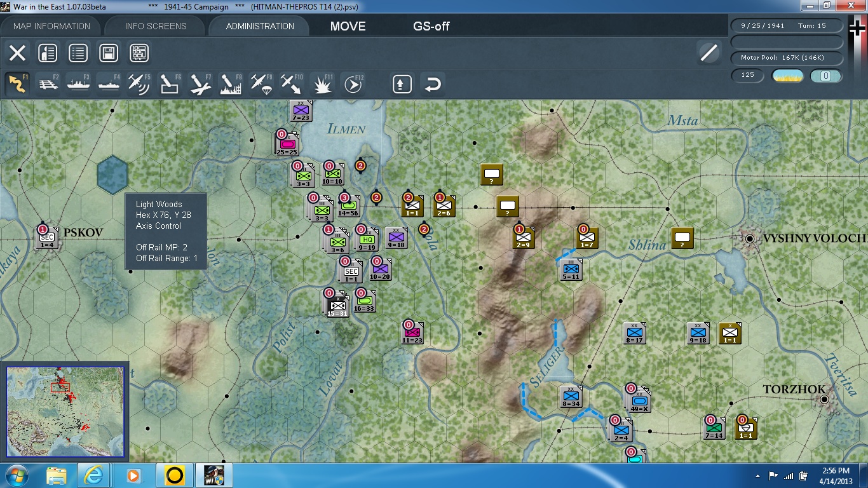Click the overview minimap thumbnail

click(x=65, y=412)
